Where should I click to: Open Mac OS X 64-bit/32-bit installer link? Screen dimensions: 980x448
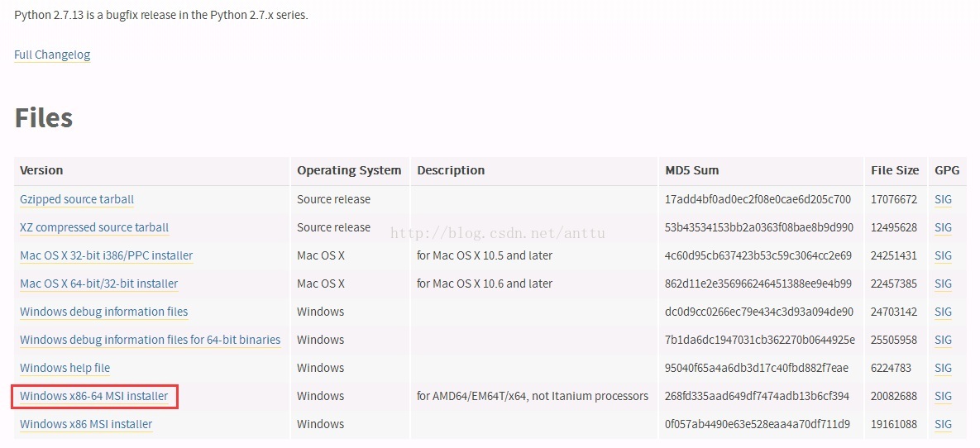98,284
